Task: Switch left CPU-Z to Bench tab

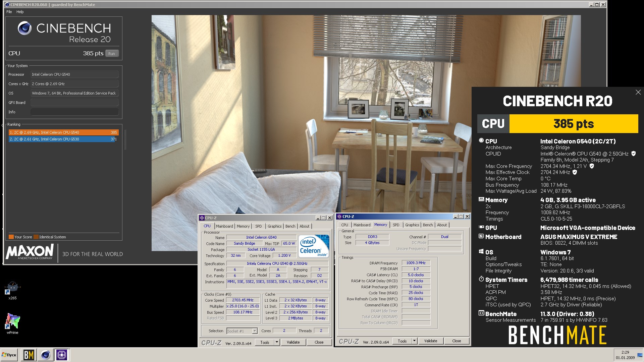Action: pos(290,226)
